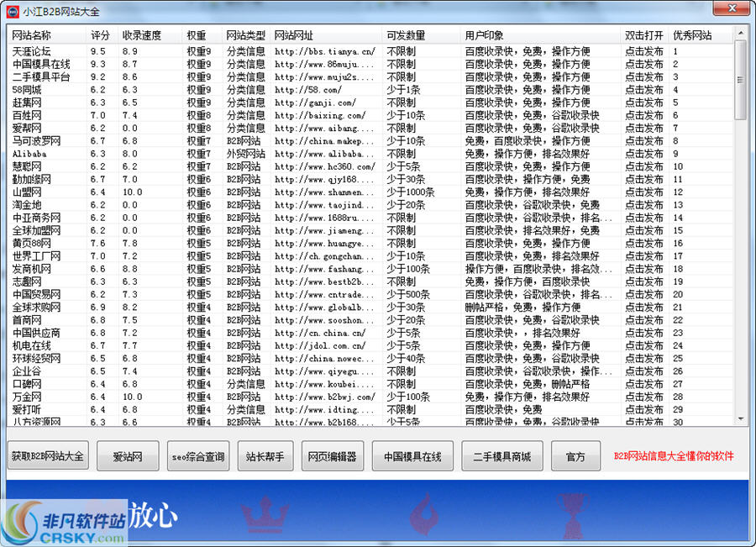Select the 万金网 row
The height and width of the screenshot is (547, 756).
(370, 397)
